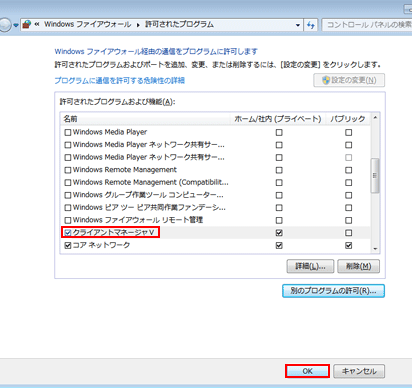This screenshot has height=388, width=412.
Task: Toggle private checkbox for コア ネットワーク
Action: [279, 245]
